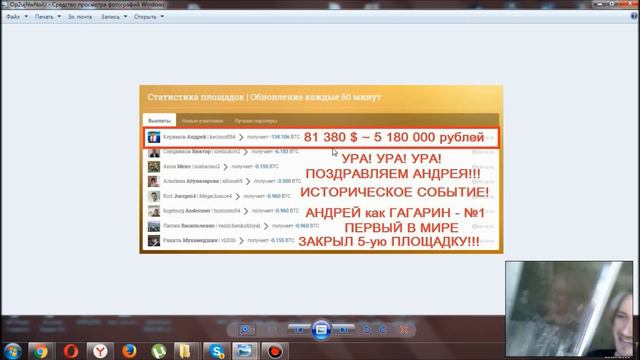Rotate the photo clockwise
640x360 pixels.
coord(383,330)
